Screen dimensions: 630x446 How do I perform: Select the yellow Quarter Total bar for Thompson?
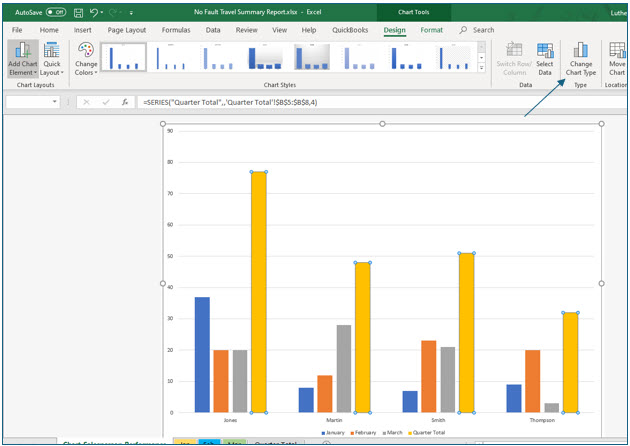(x=571, y=362)
